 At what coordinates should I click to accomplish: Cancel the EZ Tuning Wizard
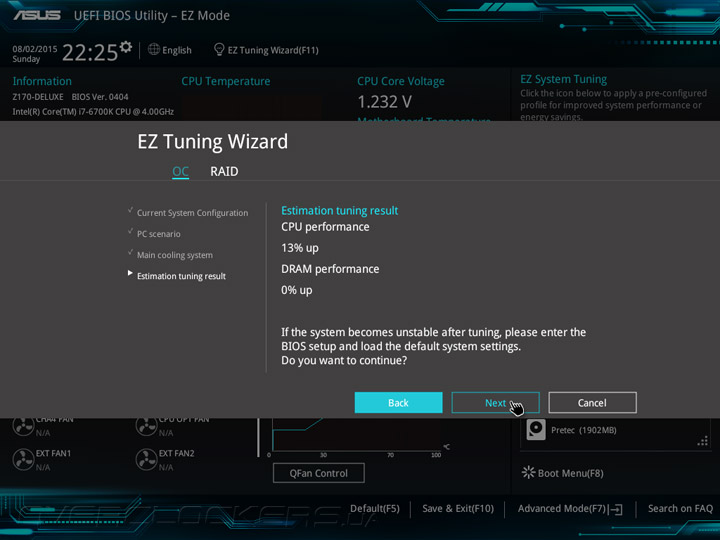pos(592,403)
